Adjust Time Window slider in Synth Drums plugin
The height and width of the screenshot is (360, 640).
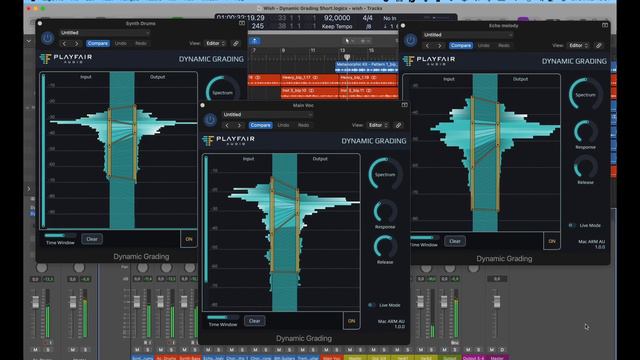[60, 236]
